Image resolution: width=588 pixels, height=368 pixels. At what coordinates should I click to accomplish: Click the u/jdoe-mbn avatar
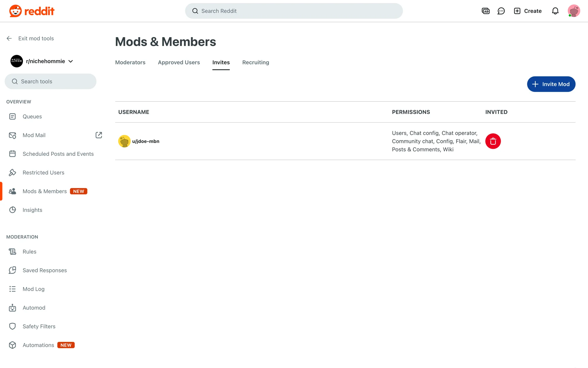pyautogui.click(x=124, y=141)
